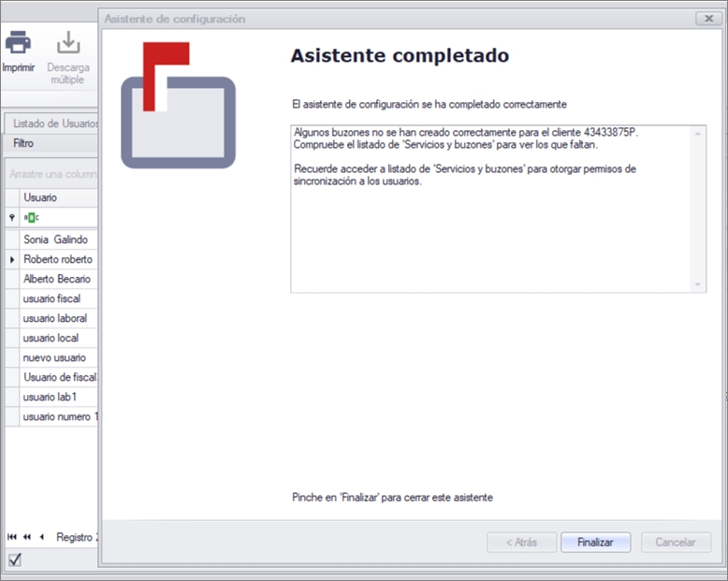
Task: Click the scroll down arrow in message box
Action: tap(697, 284)
